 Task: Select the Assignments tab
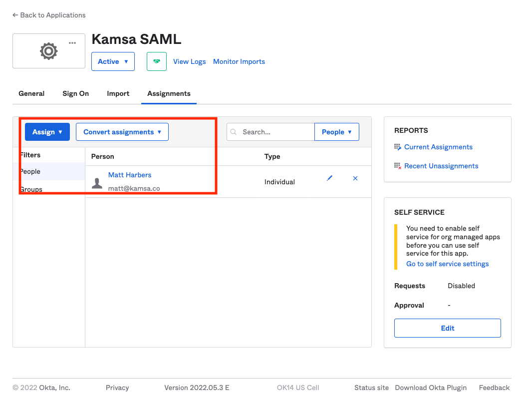[169, 93]
